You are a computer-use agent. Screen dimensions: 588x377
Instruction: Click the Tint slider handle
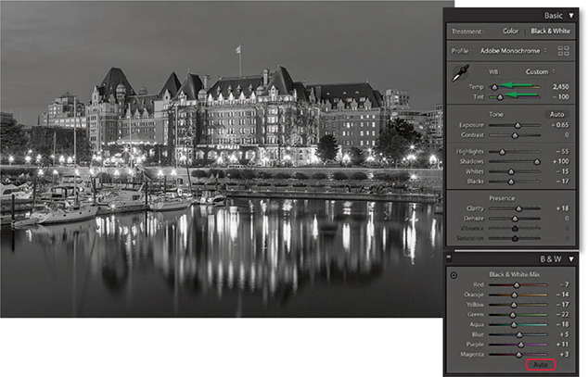coord(500,97)
